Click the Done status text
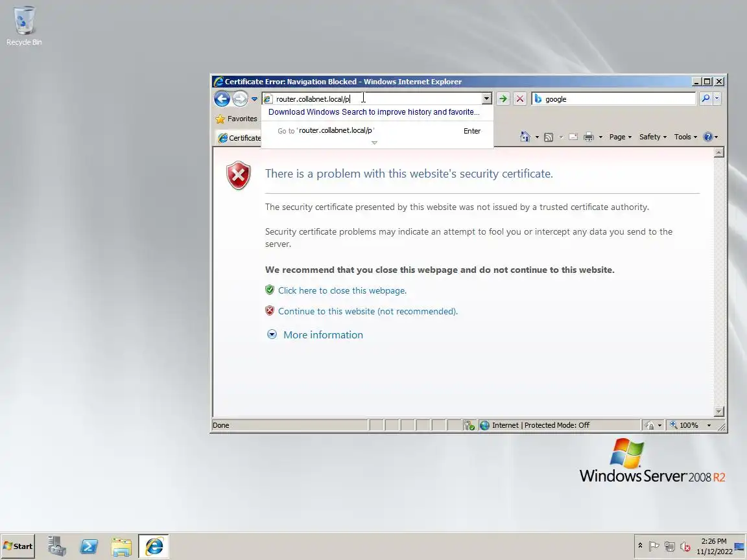This screenshot has height=560, width=747. [x=221, y=425]
